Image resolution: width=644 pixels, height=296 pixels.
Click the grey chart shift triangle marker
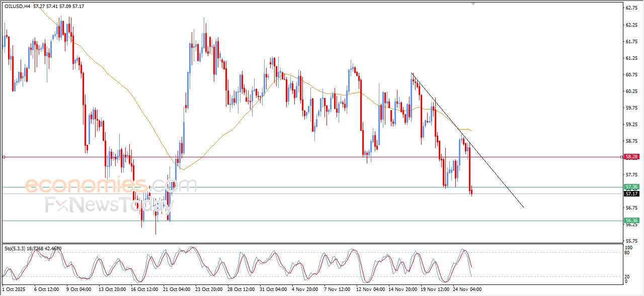click(472, 3)
